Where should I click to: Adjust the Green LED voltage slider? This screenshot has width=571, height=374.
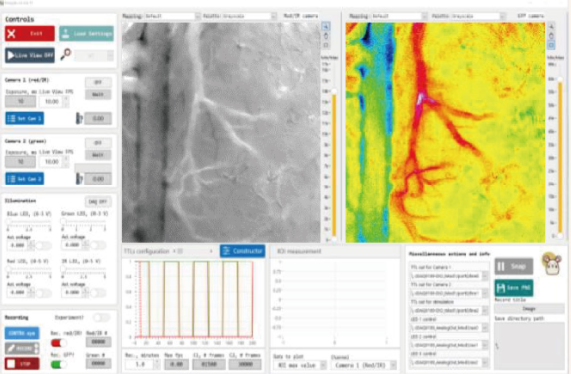pyautogui.click(x=84, y=221)
